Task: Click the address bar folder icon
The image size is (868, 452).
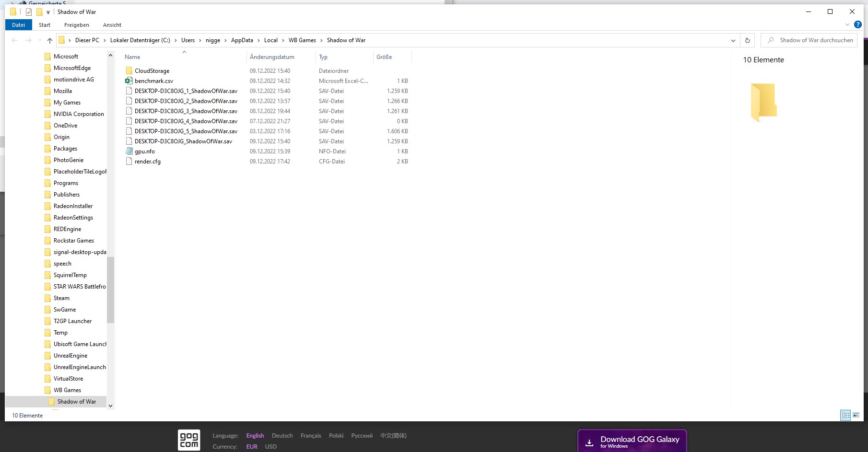Action: click(x=61, y=40)
